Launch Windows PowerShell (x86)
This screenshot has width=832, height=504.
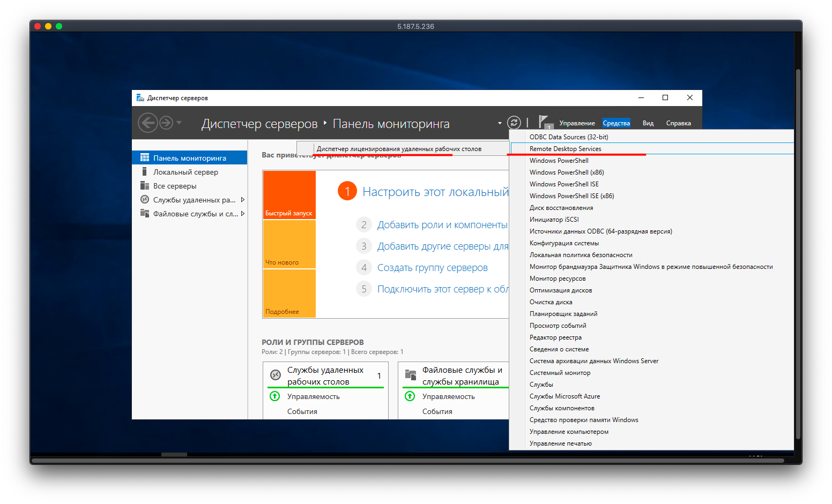tap(652, 172)
